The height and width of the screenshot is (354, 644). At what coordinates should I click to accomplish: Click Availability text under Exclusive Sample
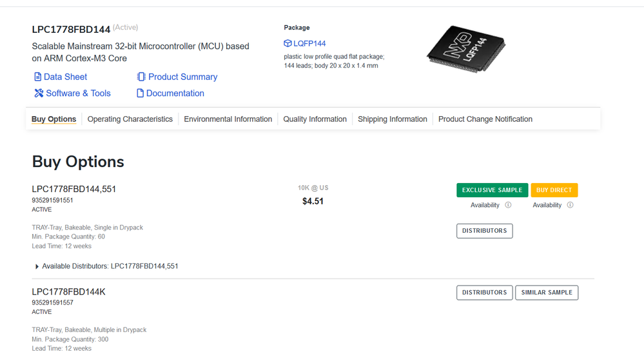click(485, 205)
